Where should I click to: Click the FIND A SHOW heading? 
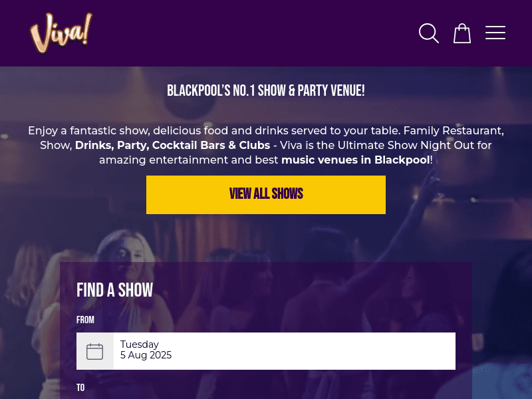tap(114, 290)
